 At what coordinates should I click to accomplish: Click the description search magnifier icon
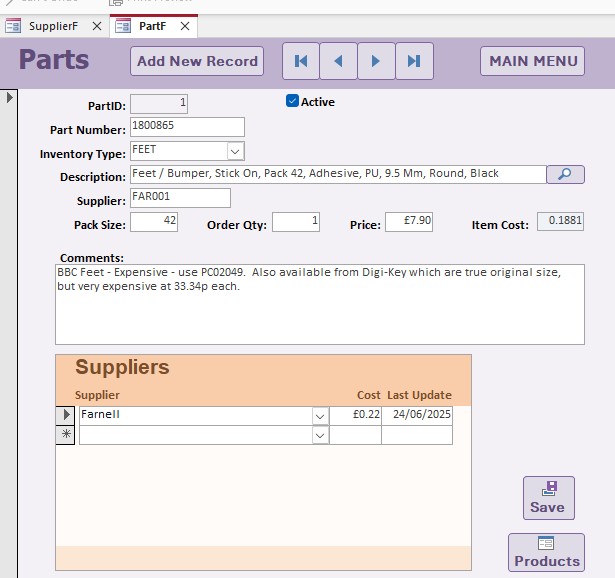(x=565, y=174)
